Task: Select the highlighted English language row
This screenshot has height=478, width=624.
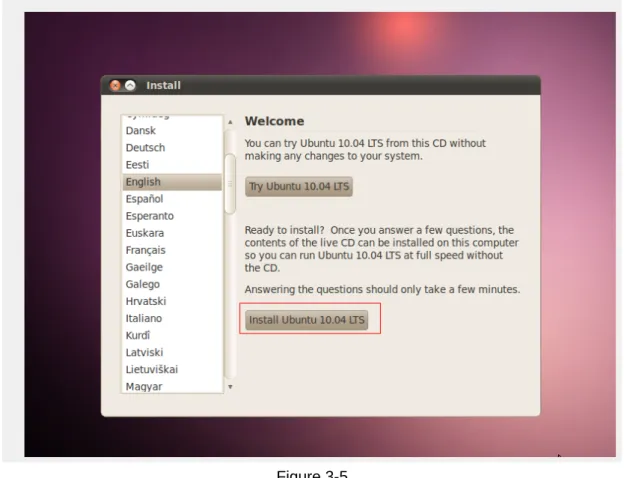Action: coord(172,182)
